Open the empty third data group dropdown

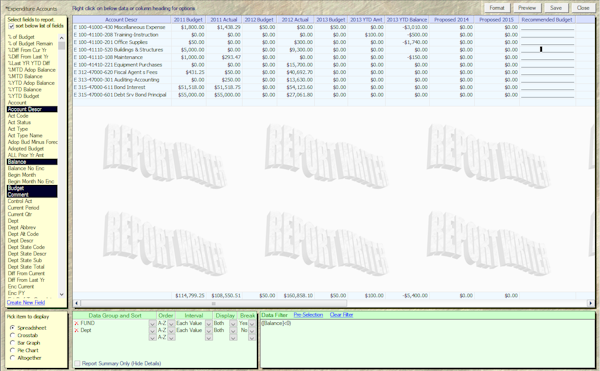152,337
